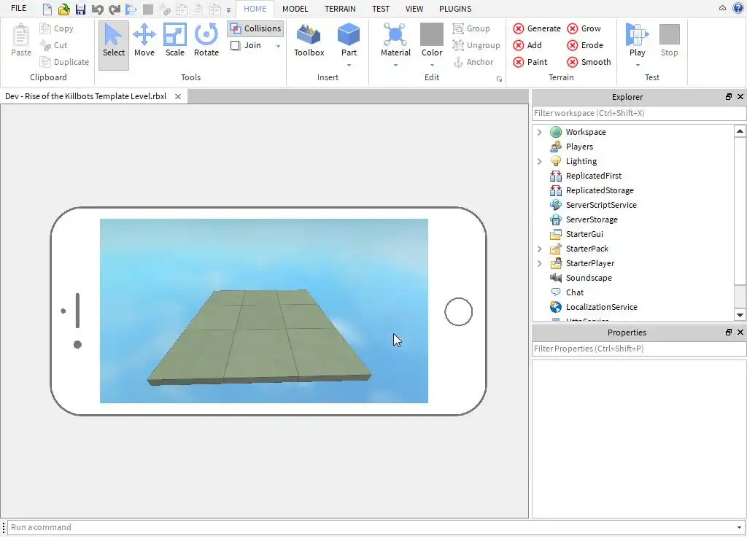
Task: Switch to the TEST ribbon tab
Action: (381, 9)
